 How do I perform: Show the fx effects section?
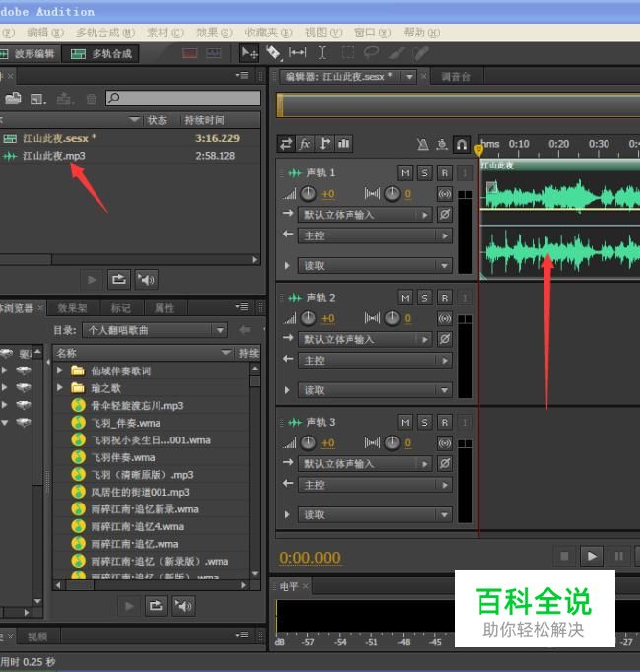(x=305, y=144)
